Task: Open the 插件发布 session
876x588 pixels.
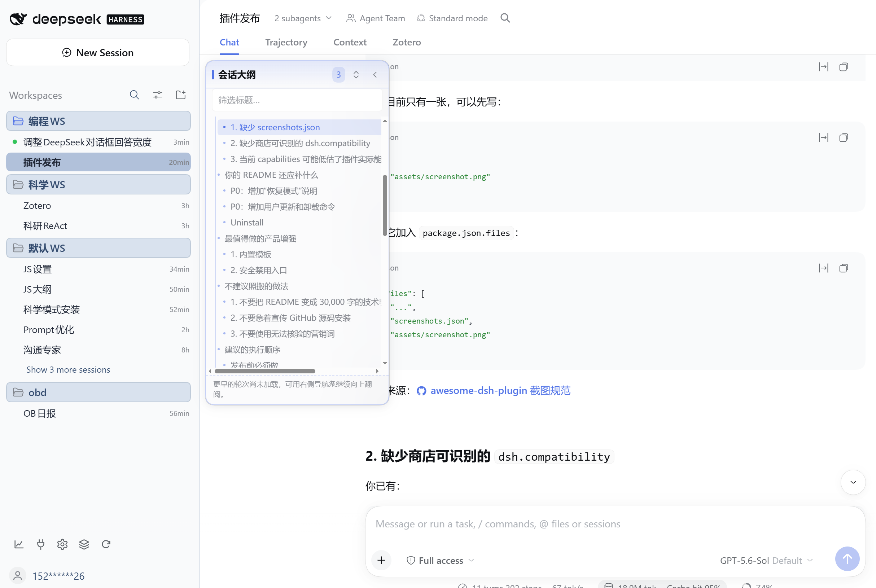Action: [98, 162]
